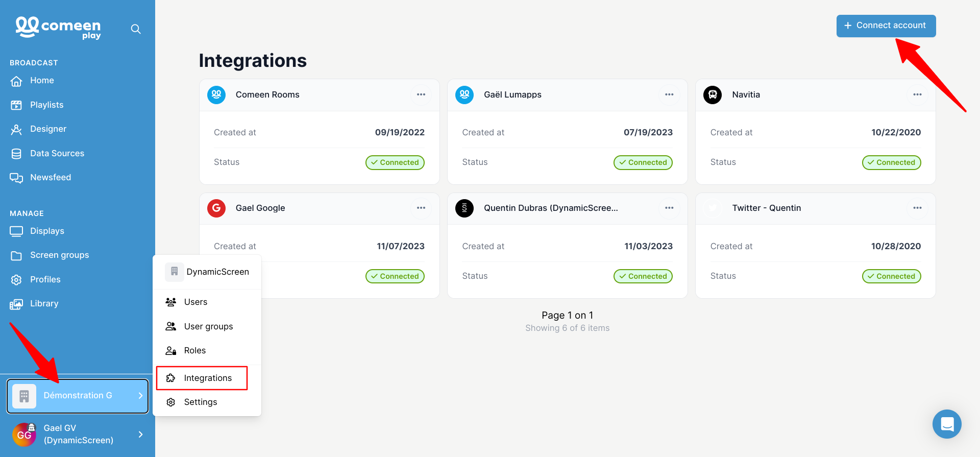Click the Library images icon

coord(16,304)
